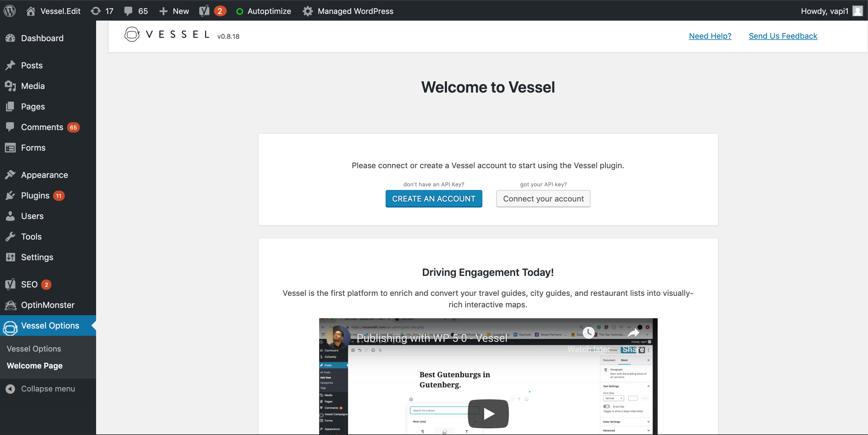Click the Comments speech bubble sidebar icon
Screen dimensions: 868x435
(10, 127)
